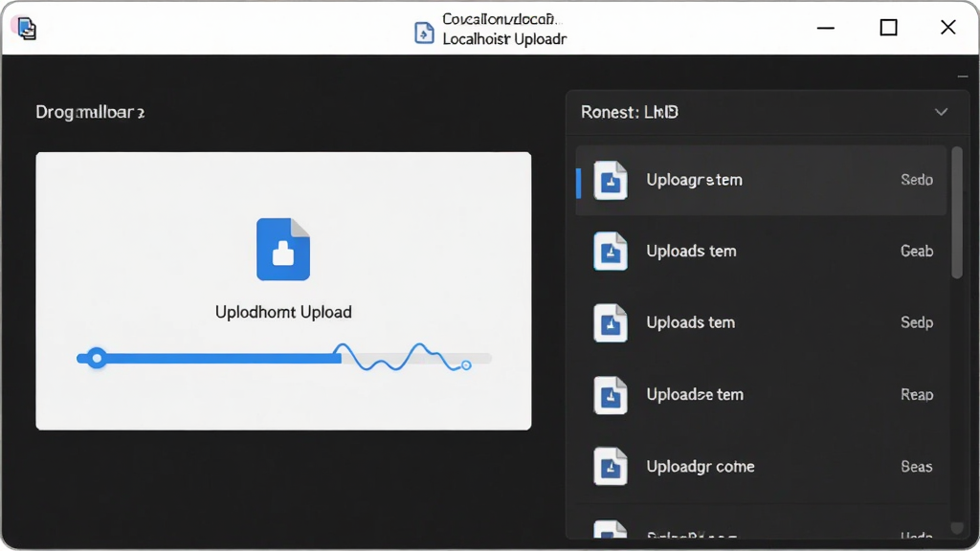Viewport: 980px width, 551px height.
Task: Click the file icon next to Uploads tem Geab
Action: tap(610, 252)
